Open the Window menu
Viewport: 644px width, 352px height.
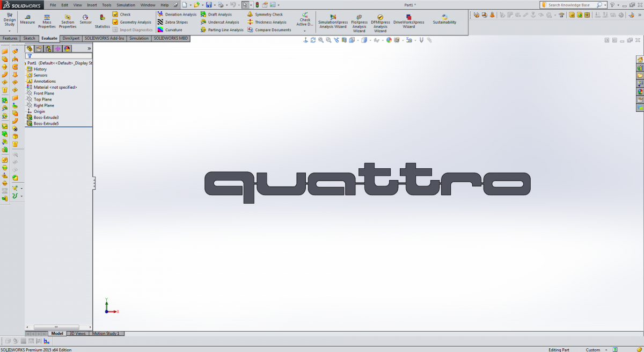[148, 5]
